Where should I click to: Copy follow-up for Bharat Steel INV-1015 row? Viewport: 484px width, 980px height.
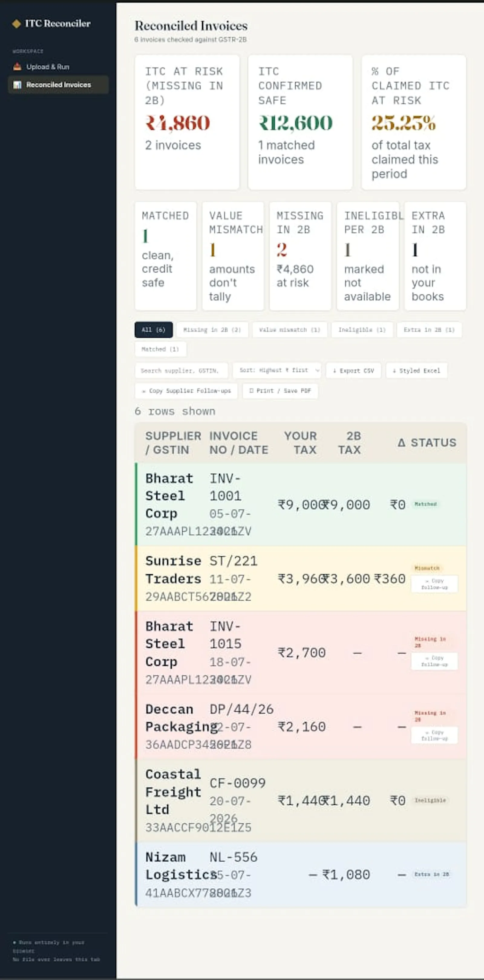[434, 661]
